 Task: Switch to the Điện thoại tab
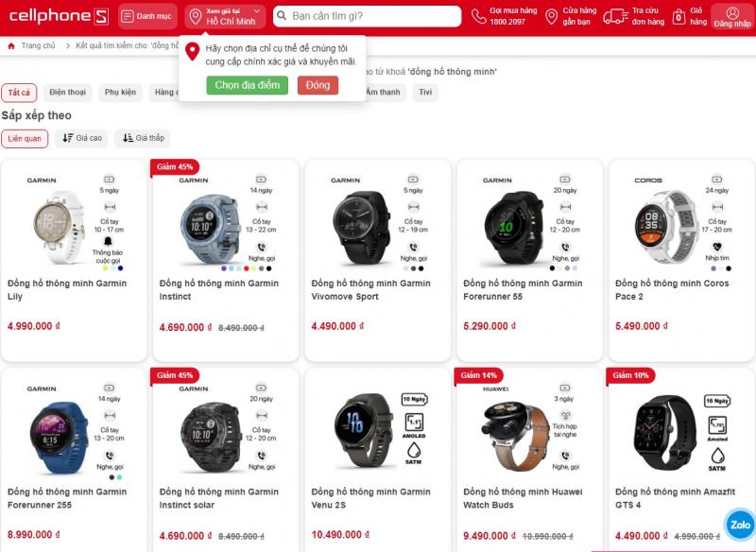tap(67, 92)
